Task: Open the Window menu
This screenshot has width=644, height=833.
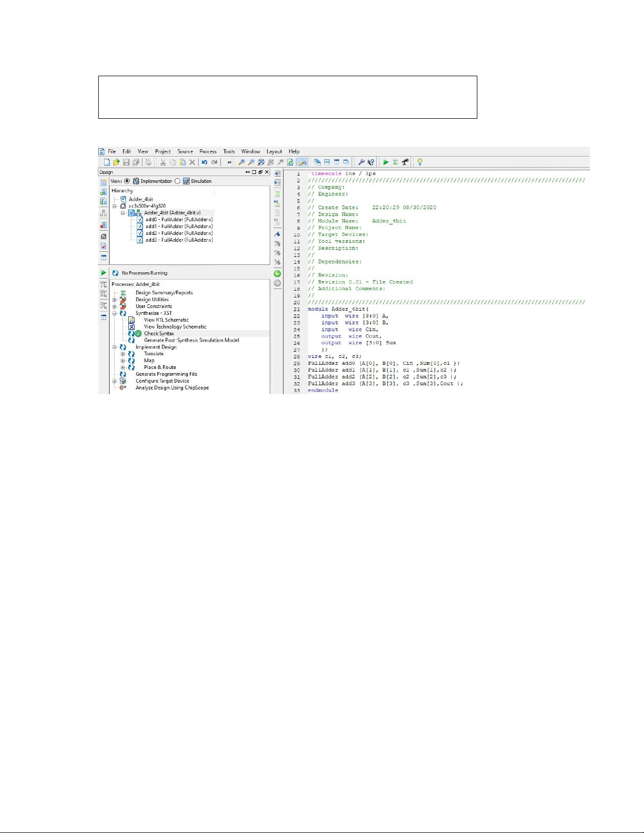Action: [251, 151]
